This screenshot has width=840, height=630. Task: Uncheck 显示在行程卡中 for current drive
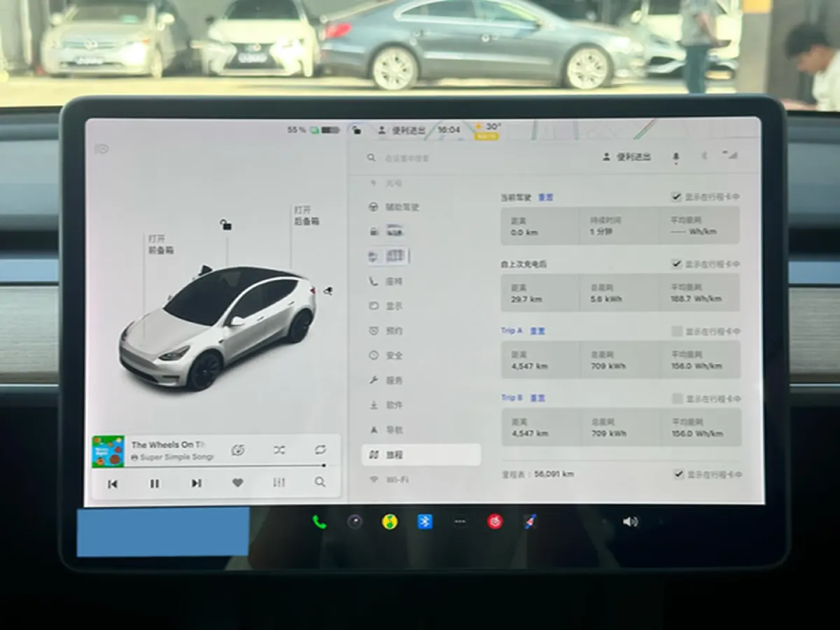click(677, 197)
